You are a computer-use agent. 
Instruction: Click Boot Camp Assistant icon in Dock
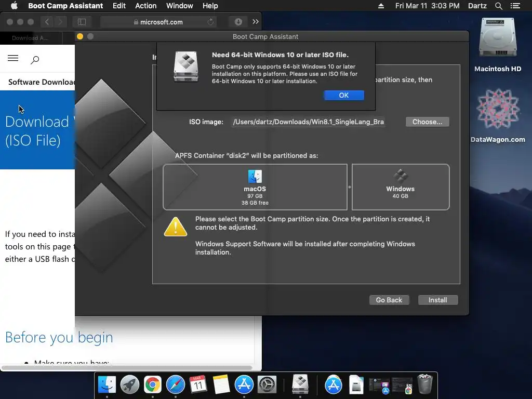(x=300, y=384)
